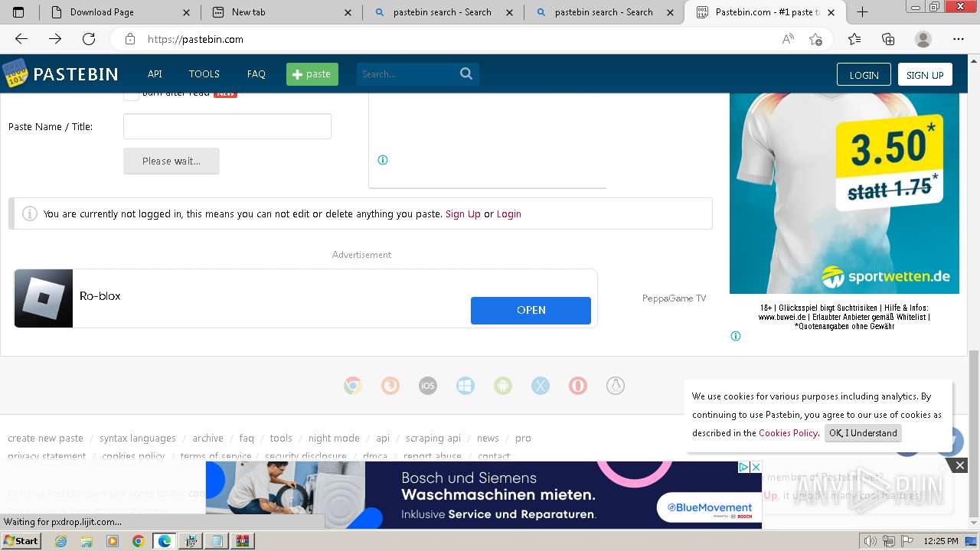Open the news footer link
The width and height of the screenshot is (980, 551).
click(x=488, y=439)
